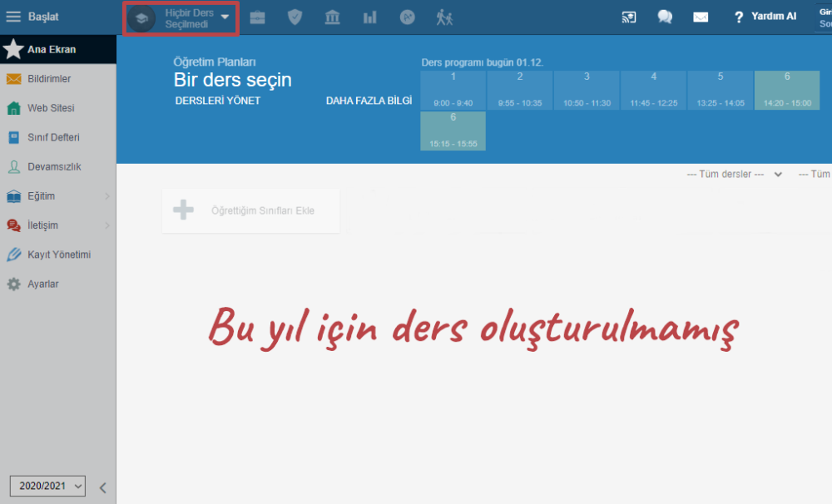
Task: Click the Bir ders seçin heading
Action: click(233, 80)
